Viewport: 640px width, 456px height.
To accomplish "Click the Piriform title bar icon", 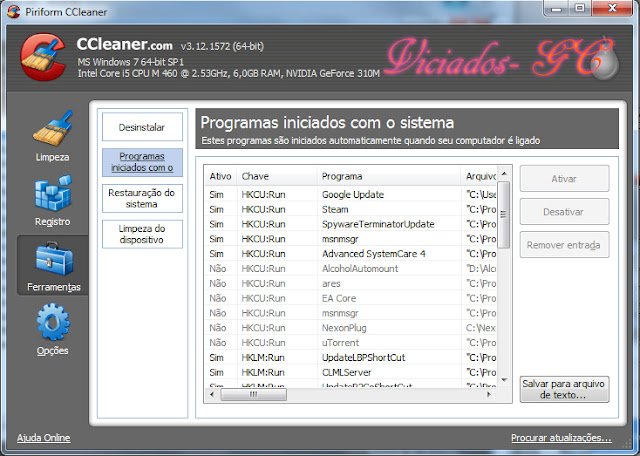I will pos(13,11).
